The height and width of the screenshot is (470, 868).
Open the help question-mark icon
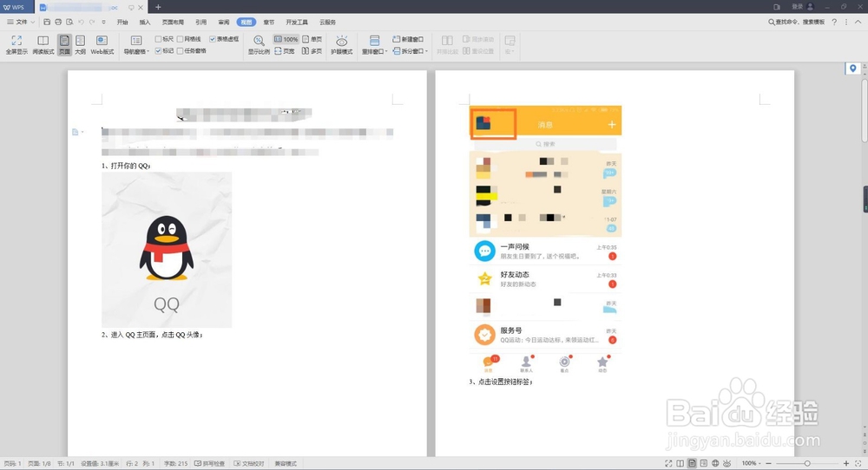tap(834, 23)
